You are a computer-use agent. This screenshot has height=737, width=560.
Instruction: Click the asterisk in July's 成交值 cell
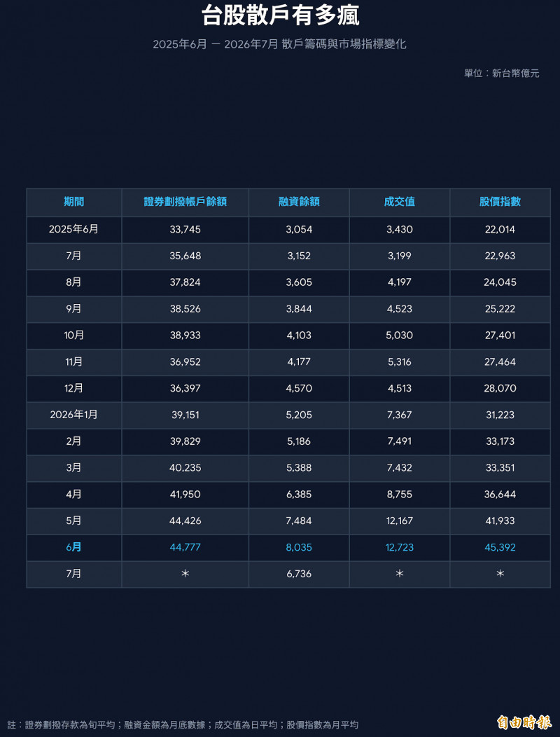[399, 574]
